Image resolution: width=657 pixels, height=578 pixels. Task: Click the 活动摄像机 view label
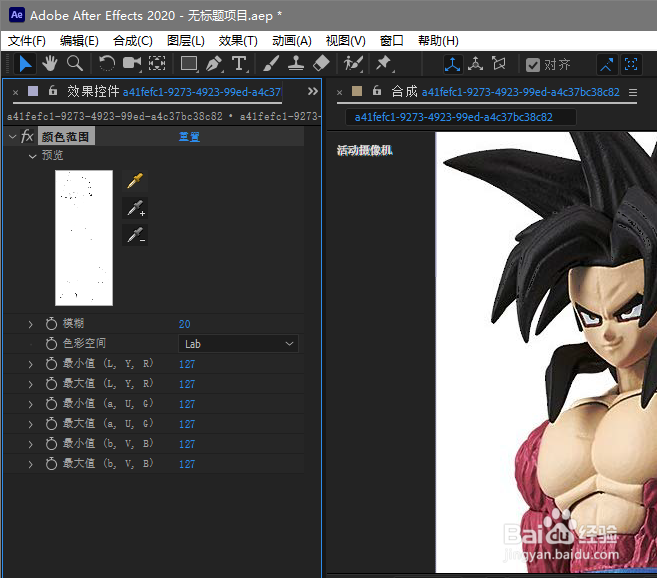click(365, 150)
